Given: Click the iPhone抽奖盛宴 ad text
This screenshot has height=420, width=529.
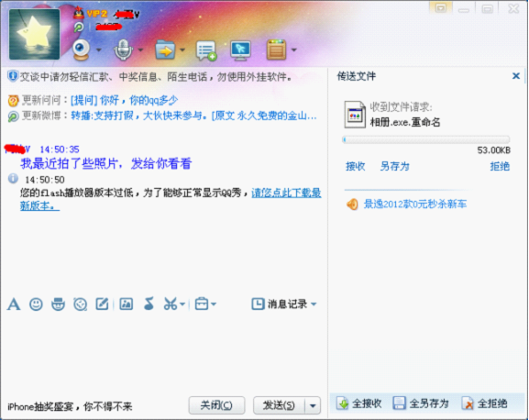Looking at the screenshot, I should tap(70, 407).
